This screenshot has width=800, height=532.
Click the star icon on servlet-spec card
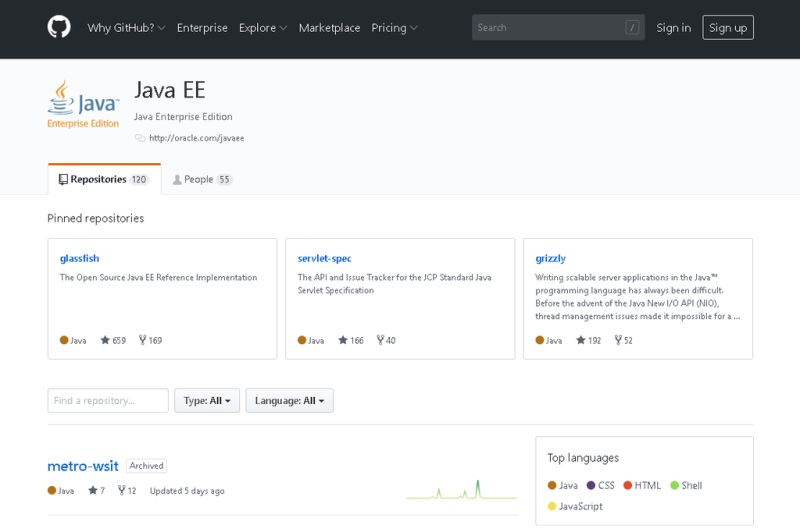(x=343, y=340)
